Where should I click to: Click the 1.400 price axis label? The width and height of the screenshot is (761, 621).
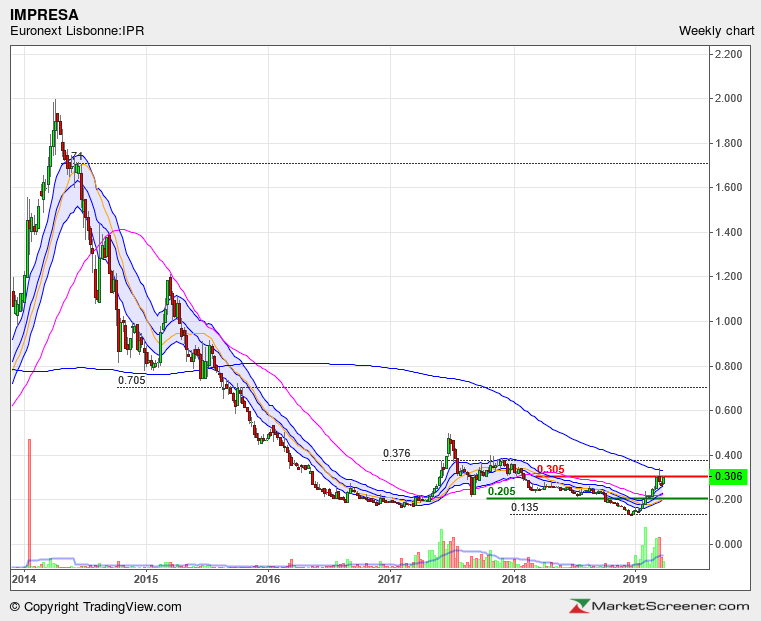(728, 232)
